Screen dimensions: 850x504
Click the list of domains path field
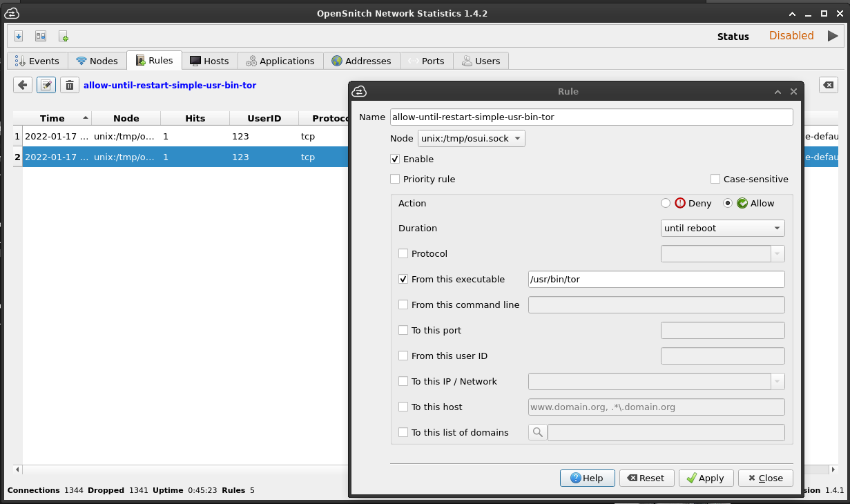(x=666, y=433)
